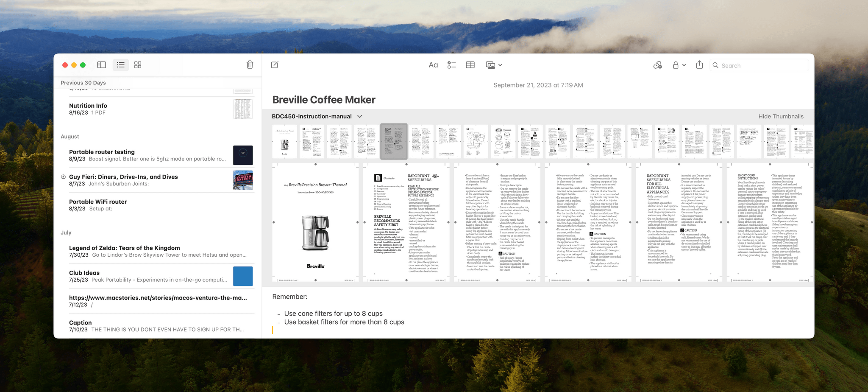Select the first PDF thumbnail with coffee maker
The width and height of the screenshot is (868, 392).
tap(285, 142)
